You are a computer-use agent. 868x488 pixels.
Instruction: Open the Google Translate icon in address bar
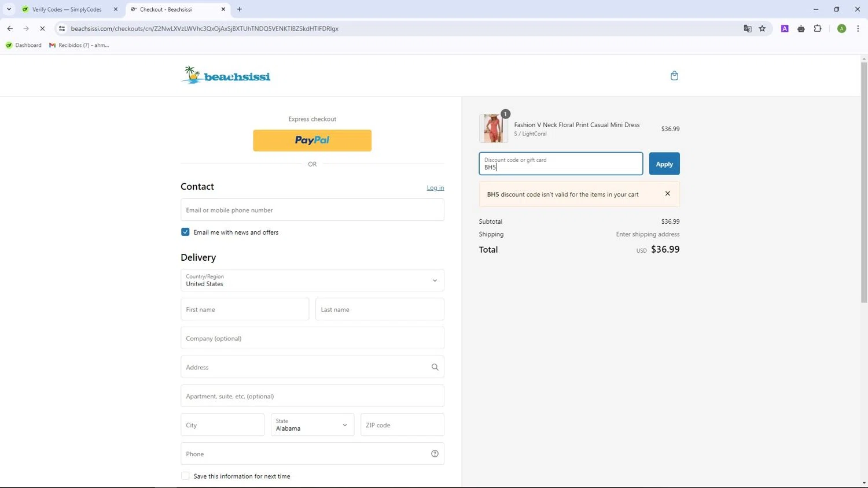click(x=748, y=28)
